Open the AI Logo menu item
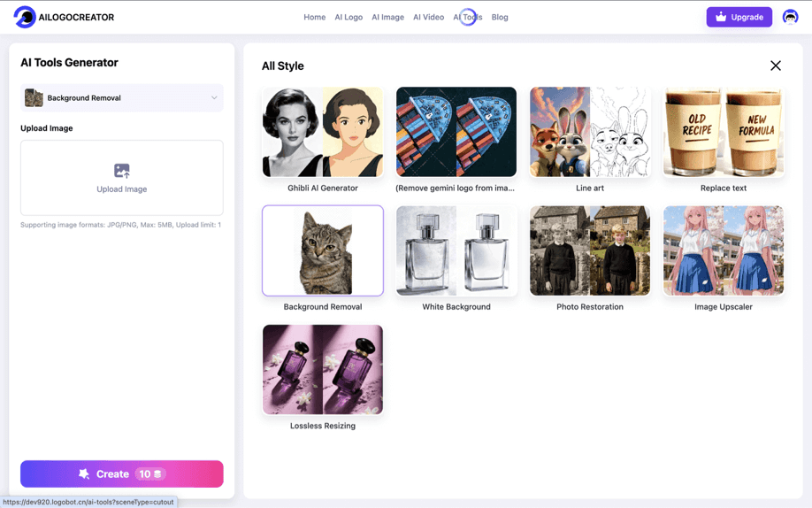The height and width of the screenshot is (508, 812). pyautogui.click(x=349, y=17)
